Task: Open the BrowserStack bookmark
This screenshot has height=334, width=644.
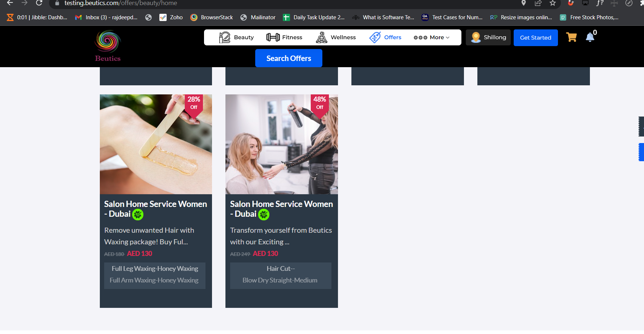Action: tap(212, 17)
